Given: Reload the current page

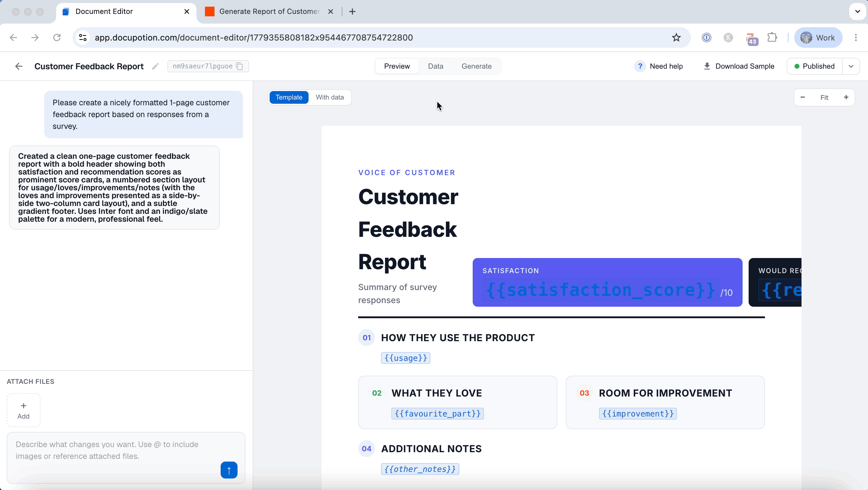Looking at the screenshot, I should coord(57,38).
